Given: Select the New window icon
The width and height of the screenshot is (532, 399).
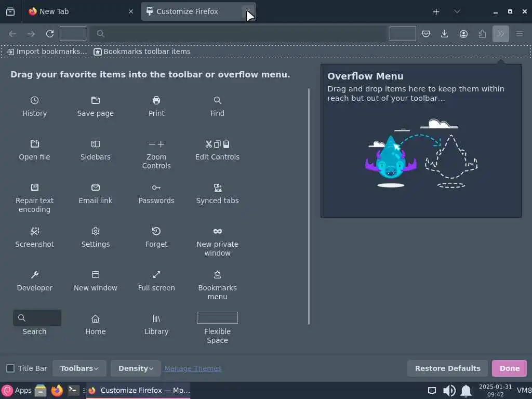Looking at the screenshot, I should pyautogui.click(x=96, y=275).
